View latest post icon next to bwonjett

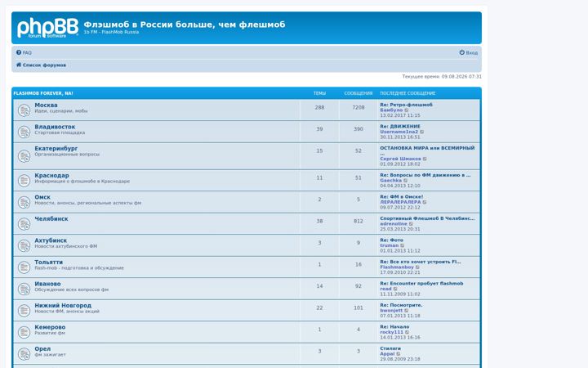point(407,311)
